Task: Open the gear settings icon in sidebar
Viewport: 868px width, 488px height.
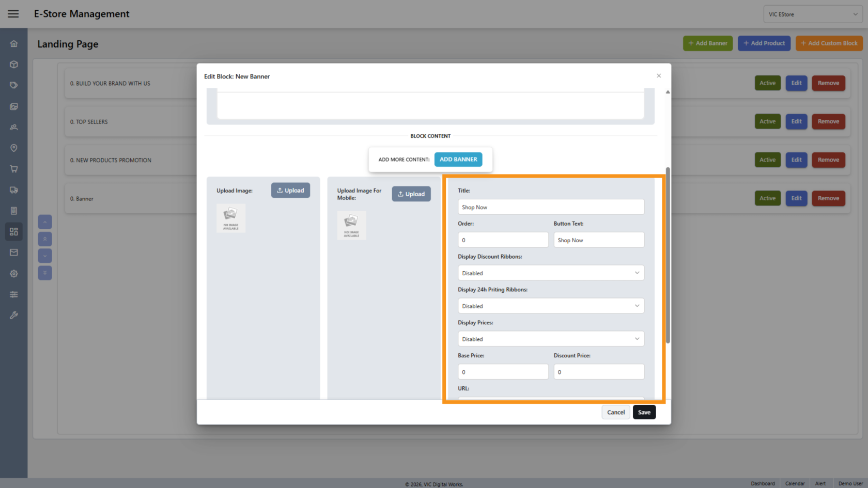Action: click(x=14, y=274)
